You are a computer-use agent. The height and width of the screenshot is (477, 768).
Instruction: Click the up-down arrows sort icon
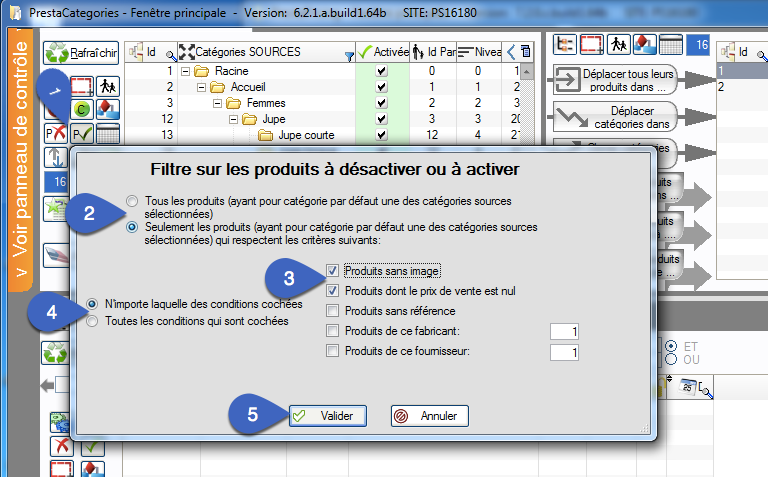(x=55, y=157)
